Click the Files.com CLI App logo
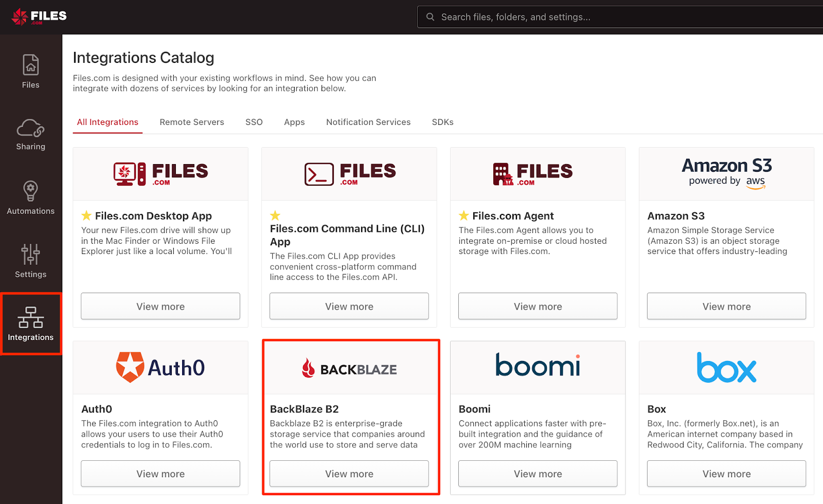This screenshot has height=504, width=823. pos(350,174)
